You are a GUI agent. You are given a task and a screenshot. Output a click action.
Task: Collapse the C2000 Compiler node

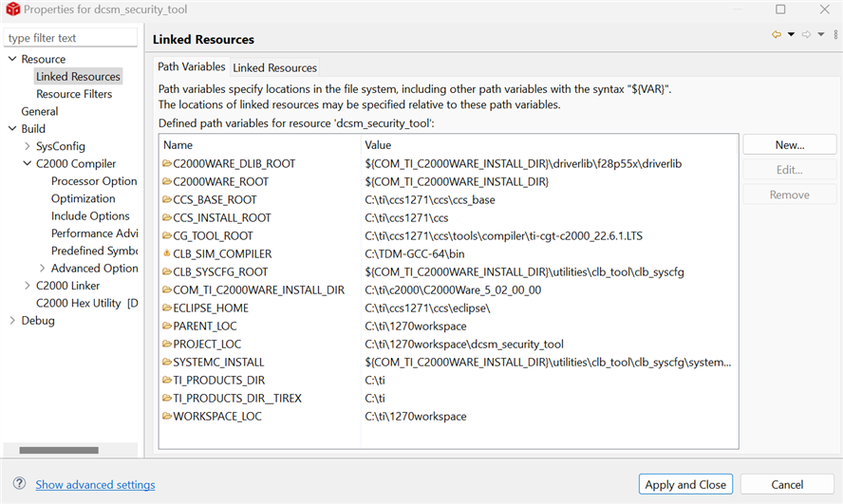(x=28, y=163)
